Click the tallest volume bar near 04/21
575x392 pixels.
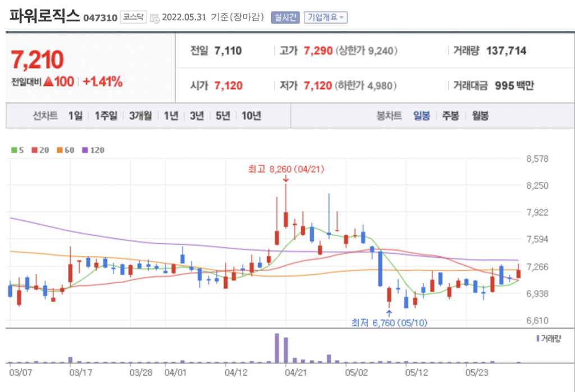point(277,348)
